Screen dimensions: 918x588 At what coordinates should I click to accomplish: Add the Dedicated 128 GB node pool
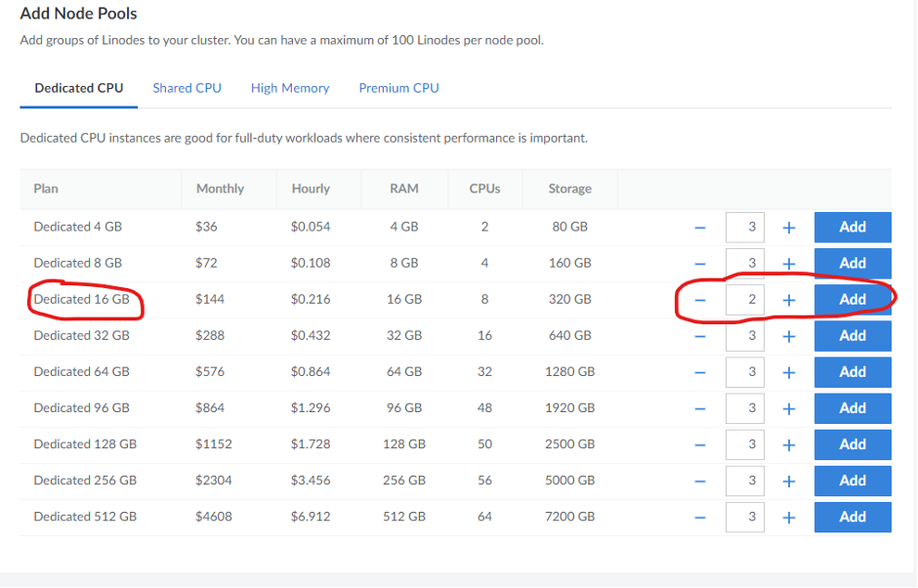[x=853, y=443]
